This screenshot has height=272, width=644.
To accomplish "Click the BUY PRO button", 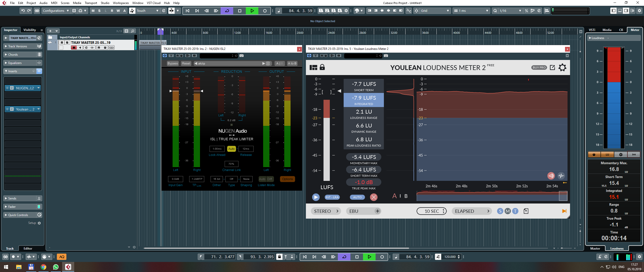I will tap(539, 67).
